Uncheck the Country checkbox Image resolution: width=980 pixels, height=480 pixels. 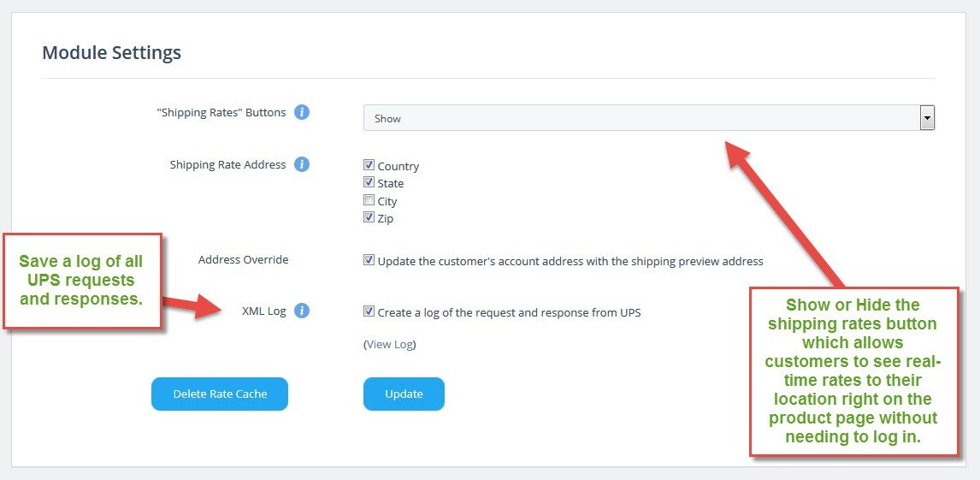point(369,166)
